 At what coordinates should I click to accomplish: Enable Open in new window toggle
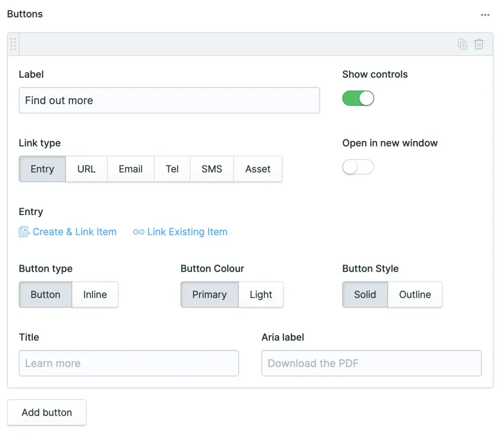pyautogui.click(x=358, y=167)
